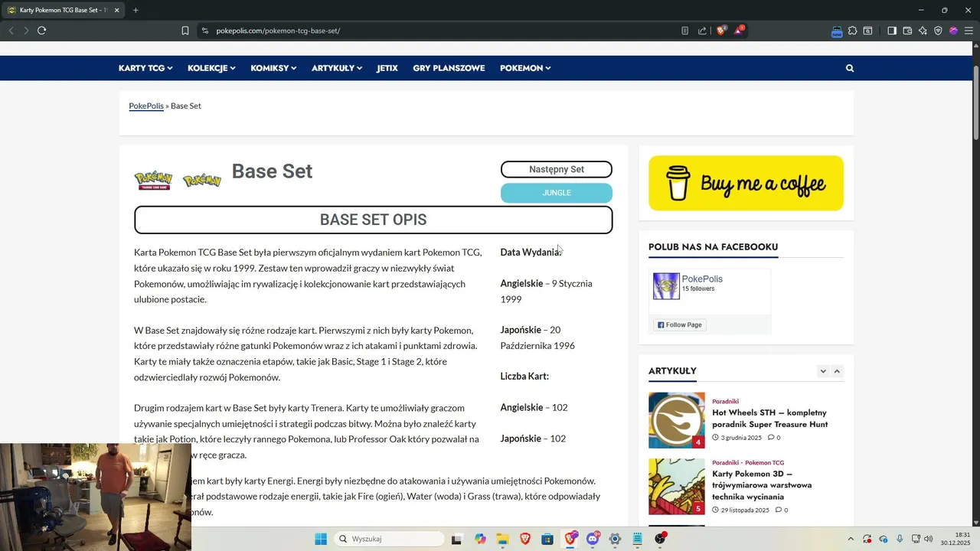Click Poradniki category above Hot Wheels article
Viewport: 980px width, 551px height.
(x=725, y=401)
